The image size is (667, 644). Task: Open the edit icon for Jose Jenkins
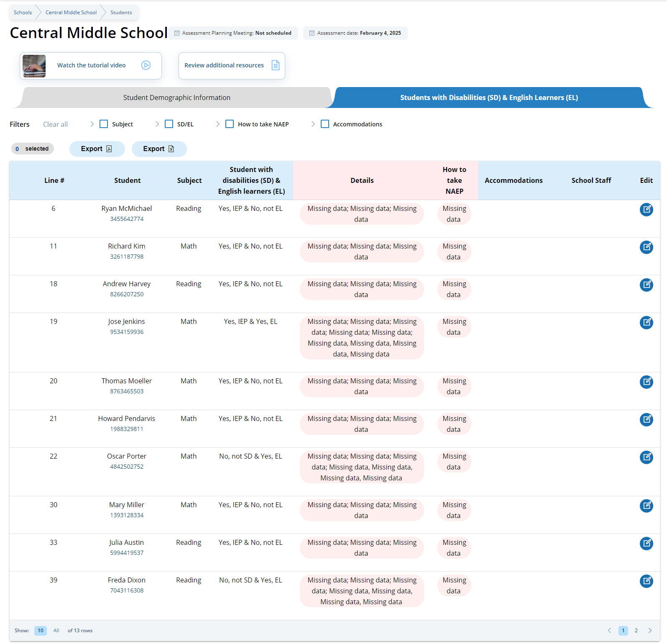coord(646,323)
